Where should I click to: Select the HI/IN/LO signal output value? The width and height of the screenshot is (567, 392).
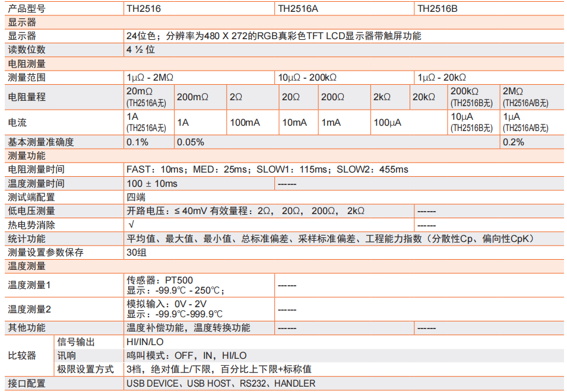tap(145, 342)
